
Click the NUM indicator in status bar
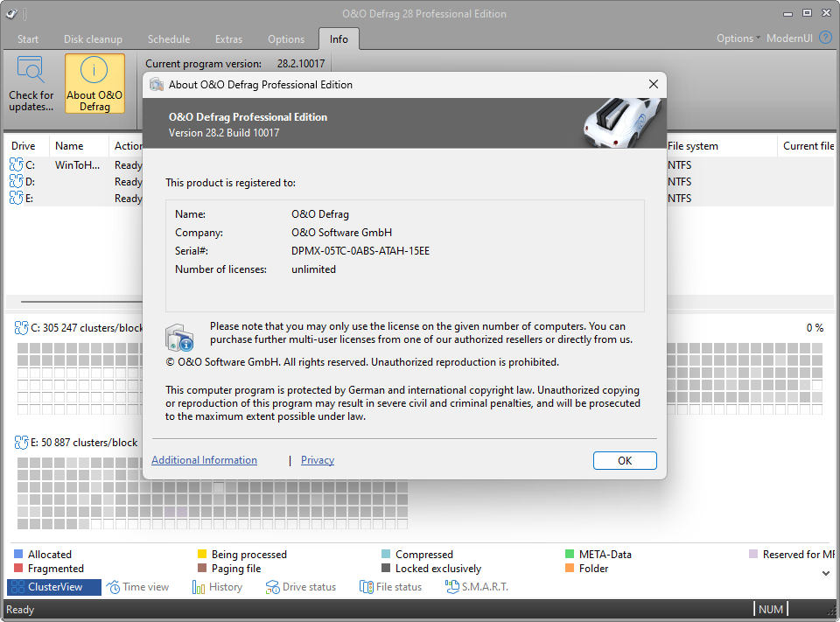click(771, 609)
